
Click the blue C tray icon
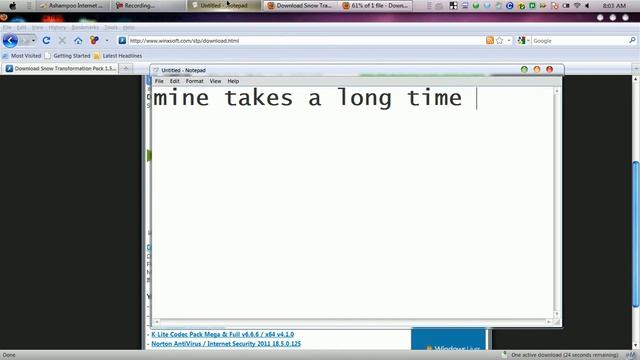(x=509, y=6)
